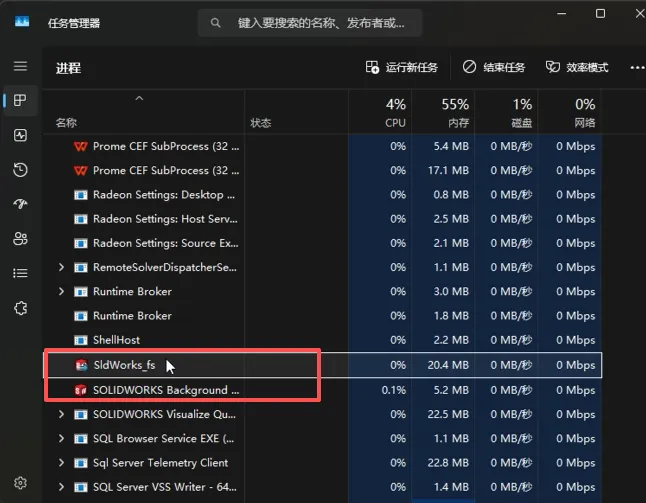Open Task Manager settings gear
This screenshot has height=503, width=646.
tap(20, 483)
